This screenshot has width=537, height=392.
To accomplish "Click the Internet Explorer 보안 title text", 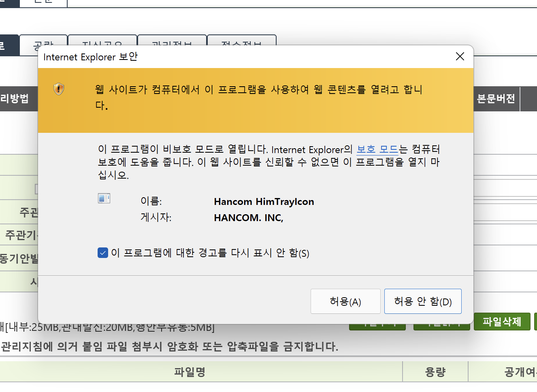I will tap(90, 57).
